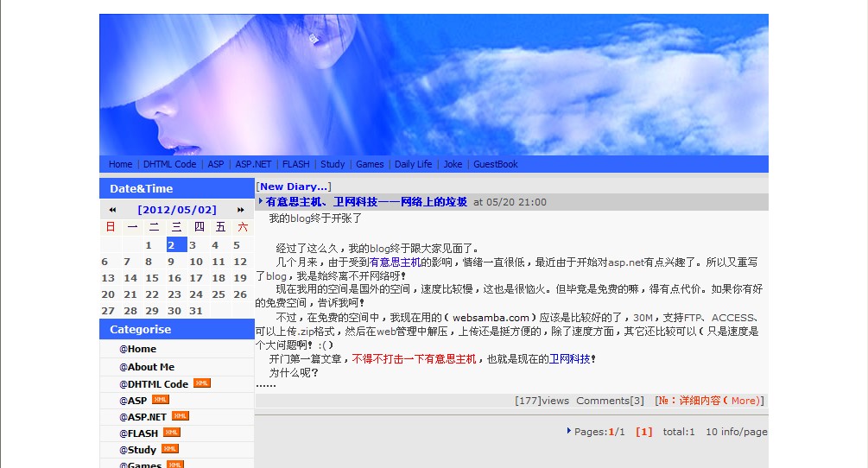This screenshot has width=868, height=468.
Task: Open XML feed icon beside @ASP.NET
Action: 180,416
